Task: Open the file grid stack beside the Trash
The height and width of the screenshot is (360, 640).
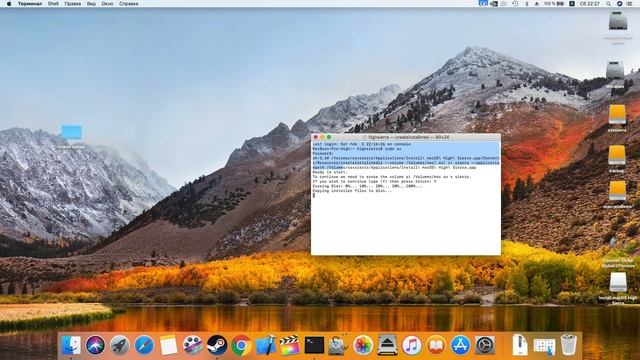Action: pyautogui.click(x=544, y=346)
